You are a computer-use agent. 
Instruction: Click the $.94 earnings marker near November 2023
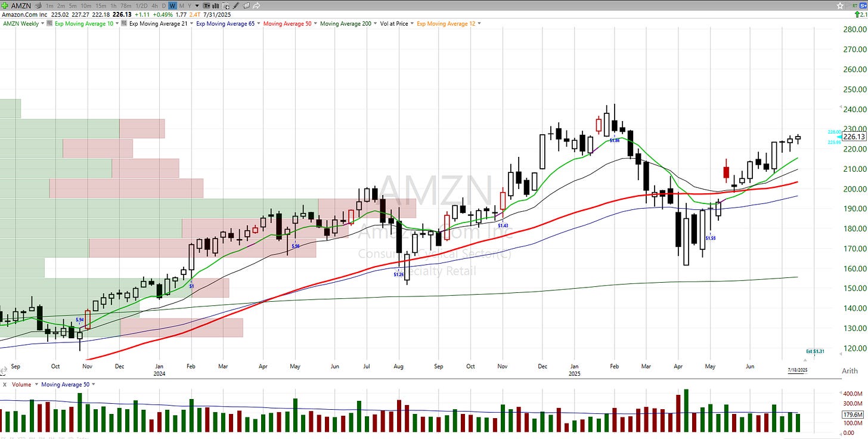click(x=80, y=320)
